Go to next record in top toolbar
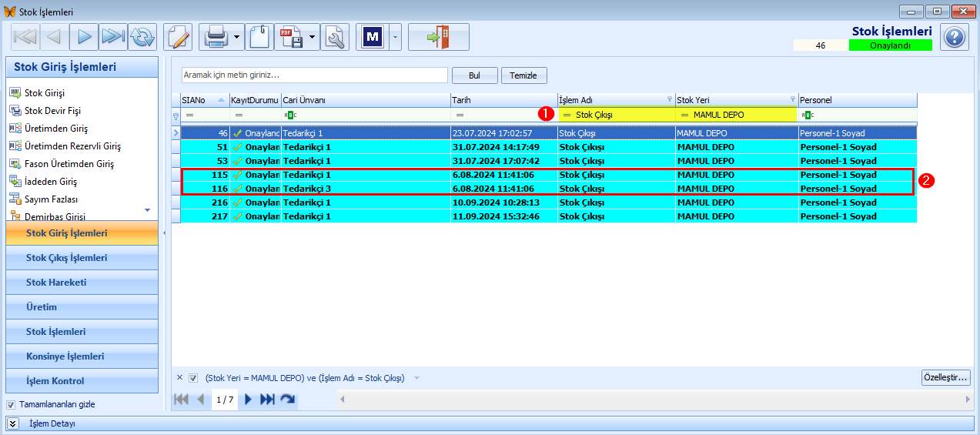980x435 pixels. 84,36
